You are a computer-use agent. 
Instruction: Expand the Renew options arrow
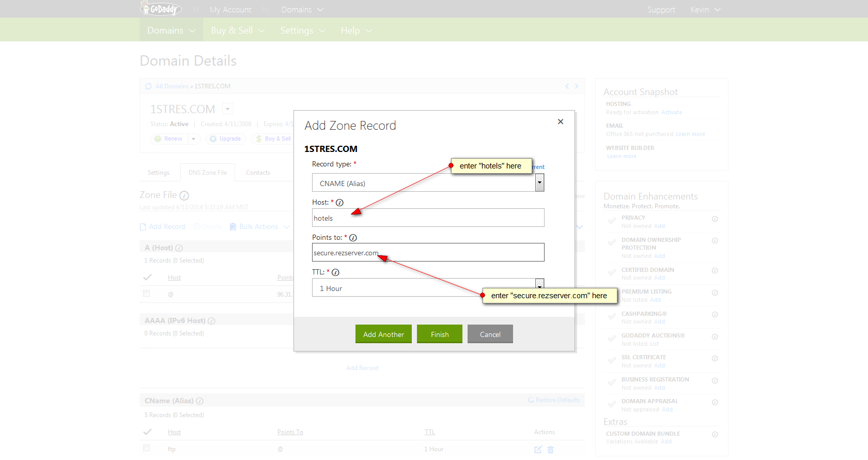pyautogui.click(x=194, y=139)
